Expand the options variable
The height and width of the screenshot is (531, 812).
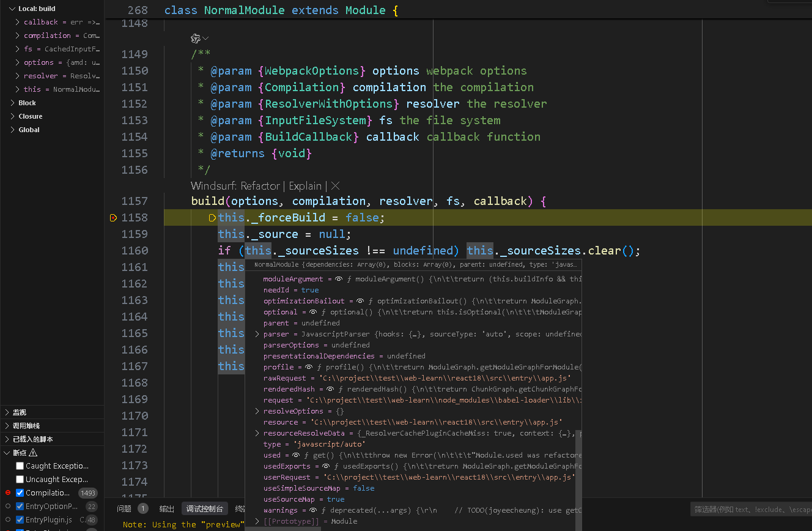tap(18, 62)
